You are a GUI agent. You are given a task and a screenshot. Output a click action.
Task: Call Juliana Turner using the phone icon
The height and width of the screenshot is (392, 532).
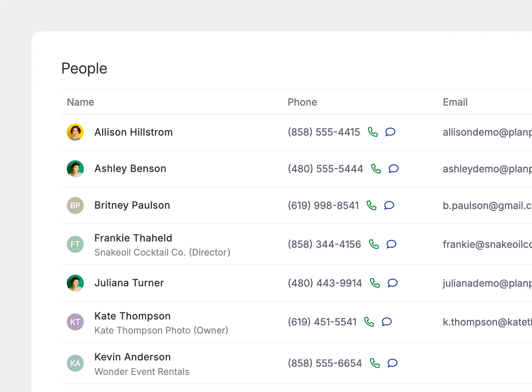(x=375, y=283)
